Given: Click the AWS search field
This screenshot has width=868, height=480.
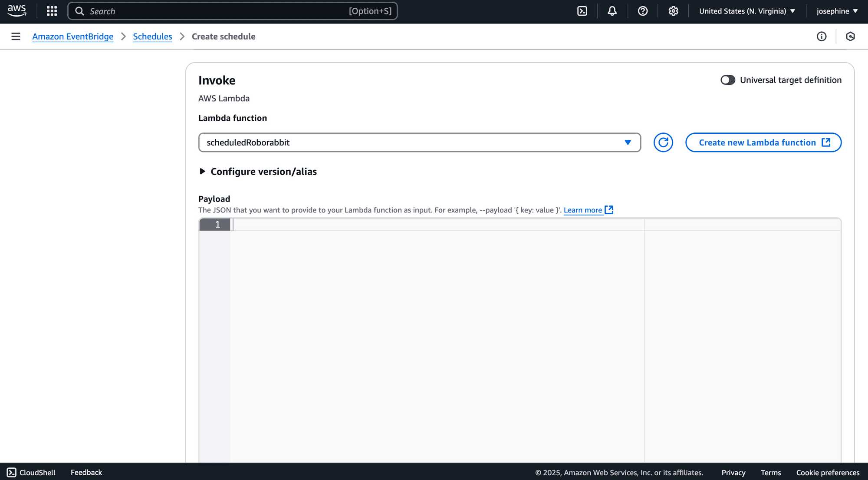Looking at the screenshot, I should (233, 11).
